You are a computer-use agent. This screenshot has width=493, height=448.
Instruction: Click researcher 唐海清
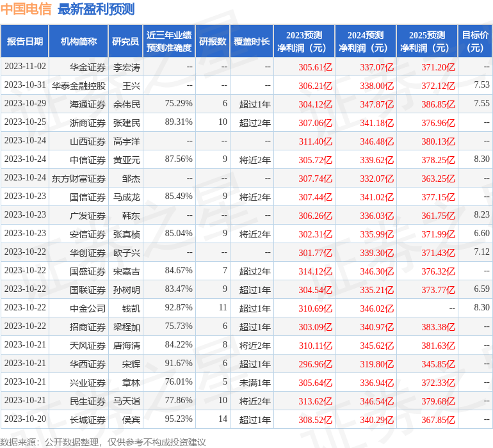[x=127, y=346]
